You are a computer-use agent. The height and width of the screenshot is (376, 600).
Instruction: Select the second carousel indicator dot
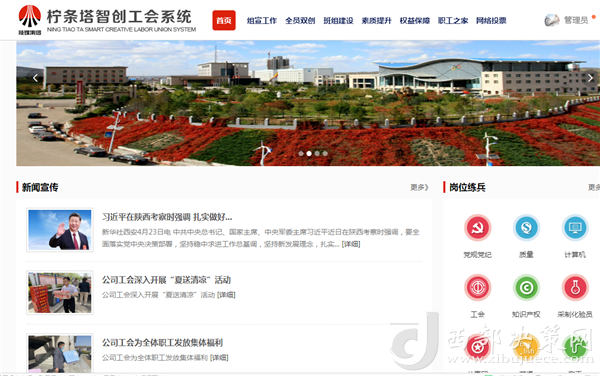pyautogui.click(x=309, y=153)
